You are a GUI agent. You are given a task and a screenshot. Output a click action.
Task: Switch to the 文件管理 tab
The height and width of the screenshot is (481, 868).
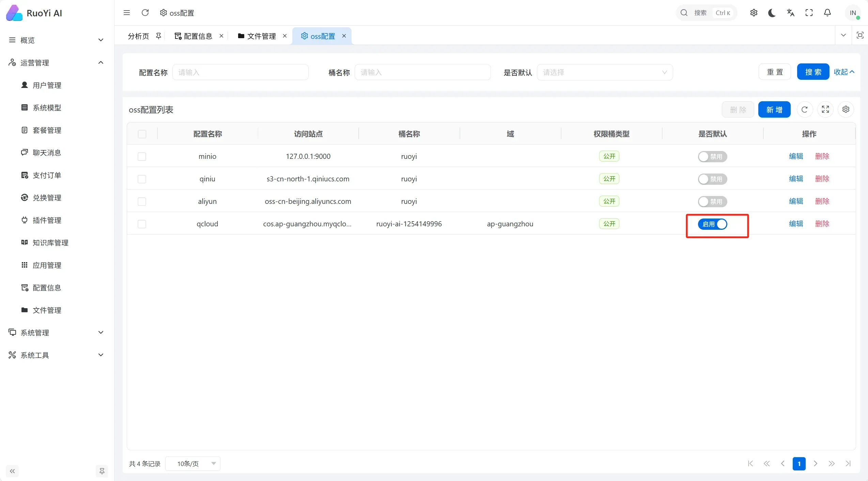pos(261,36)
